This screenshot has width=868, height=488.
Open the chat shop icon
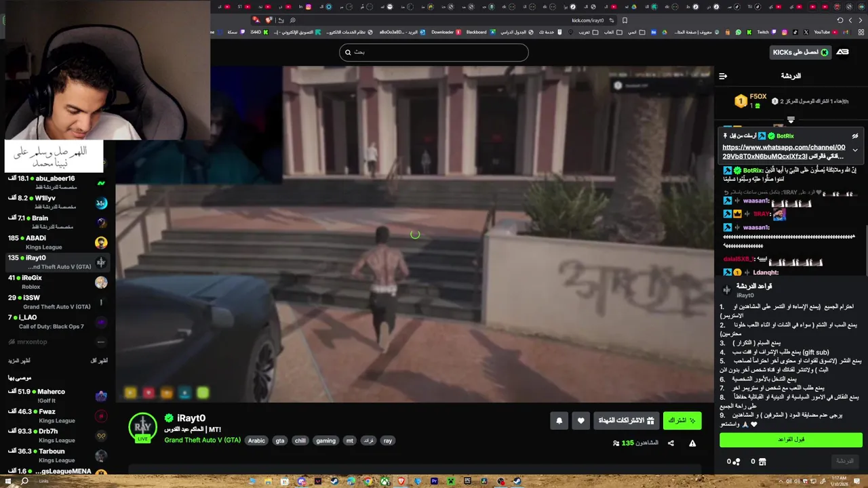(762, 462)
